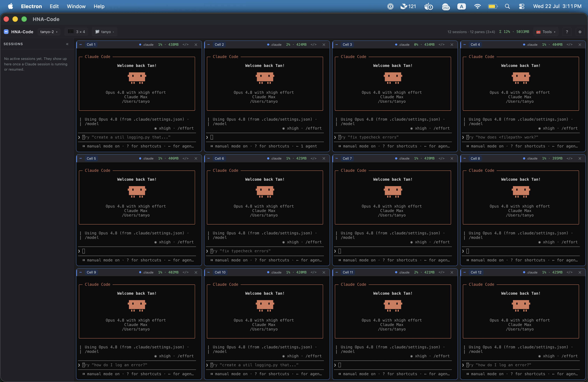The height and width of the screenshot is (382, 588).
Task: Click the code view icon in Cell 5
Action: 185,158
